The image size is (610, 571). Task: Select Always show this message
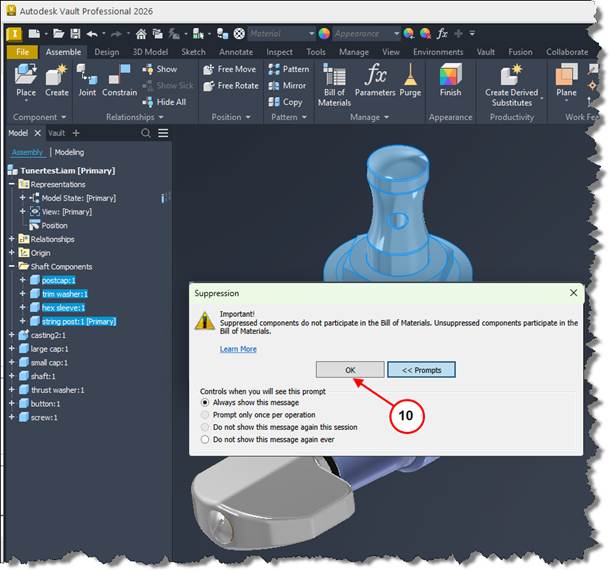click(x=205, y=403)
